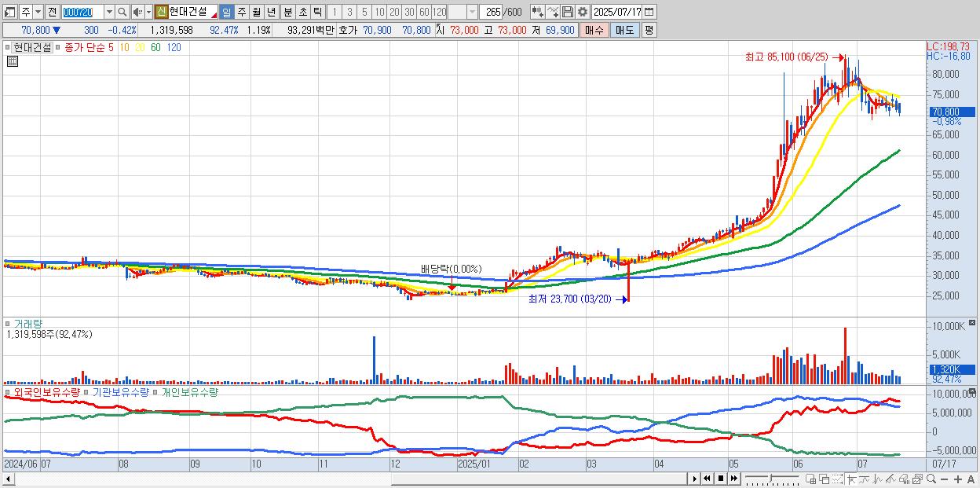Screen dimensions: 980x488
Task: Click the small square icon right of holdings panel
Action: (972, 390)
